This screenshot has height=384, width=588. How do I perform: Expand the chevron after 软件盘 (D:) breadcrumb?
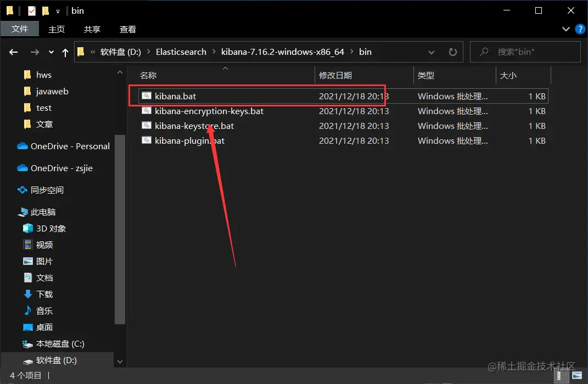[x=148, y=52]
